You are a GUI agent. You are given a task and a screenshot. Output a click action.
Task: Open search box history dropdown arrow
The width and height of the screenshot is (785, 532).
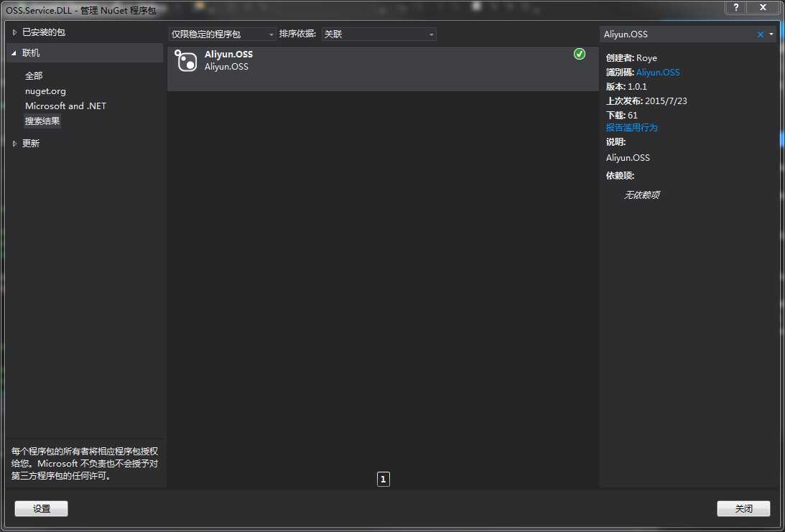tap(771, 34)
